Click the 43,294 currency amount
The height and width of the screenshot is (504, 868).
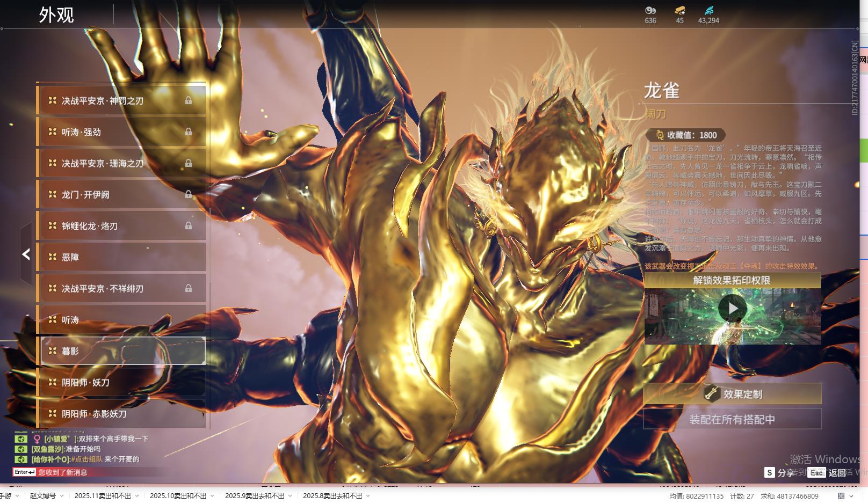tap(708, 20)
